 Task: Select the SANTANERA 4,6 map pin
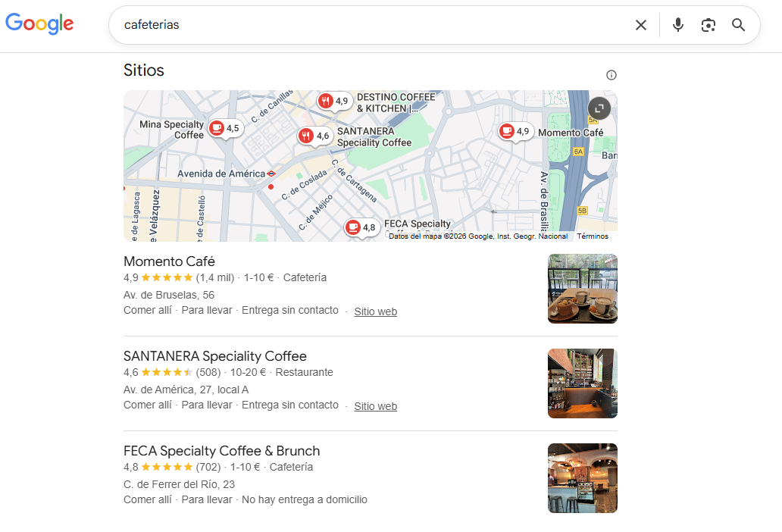[315, 136]
